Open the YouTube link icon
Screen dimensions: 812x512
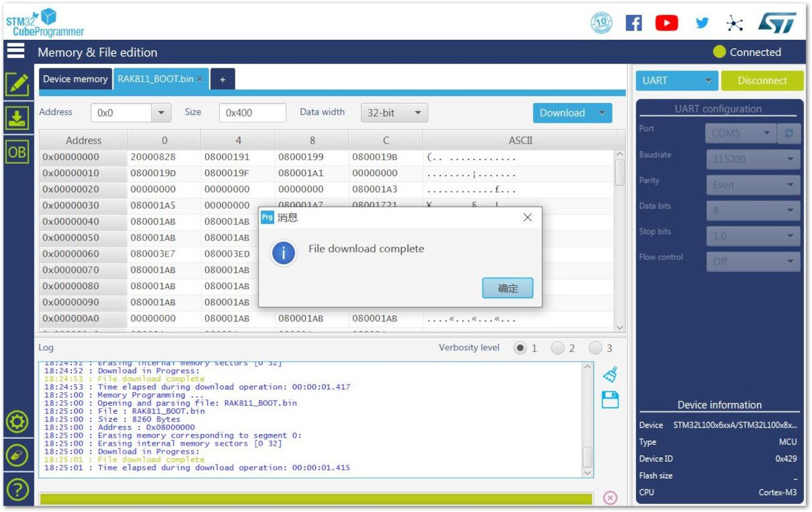(x=667, y=23)
